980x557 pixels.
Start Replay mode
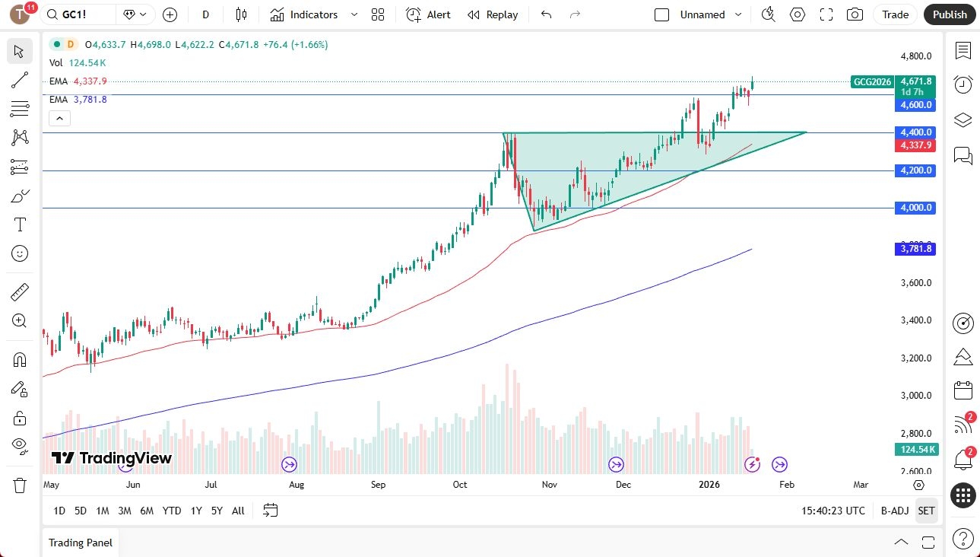[493, 14]
